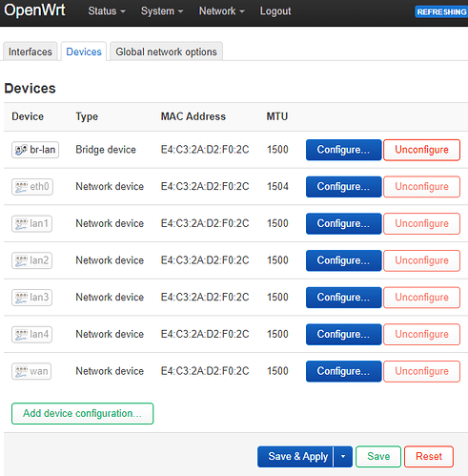The width and height of the screenshot is (468, 476).
Task: Click the Logout link
Action: (275, 11)
